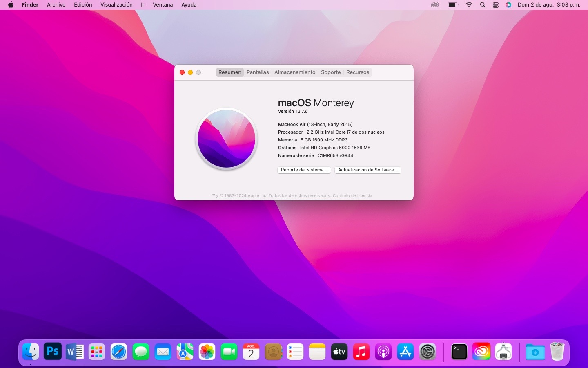The height and width of the screenshot is (368, 588).
Task: Launch FaceTime from the Dock
Action: tap(229, 352)
